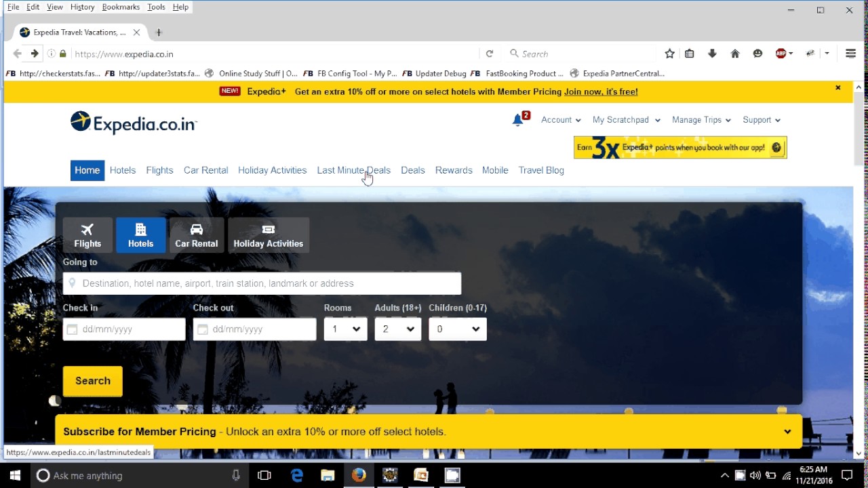Image resolution: width=868 pixels, height=488 pixels.
Task: Click the Expedia+ 3x points app banner
Action: (680, 147)
